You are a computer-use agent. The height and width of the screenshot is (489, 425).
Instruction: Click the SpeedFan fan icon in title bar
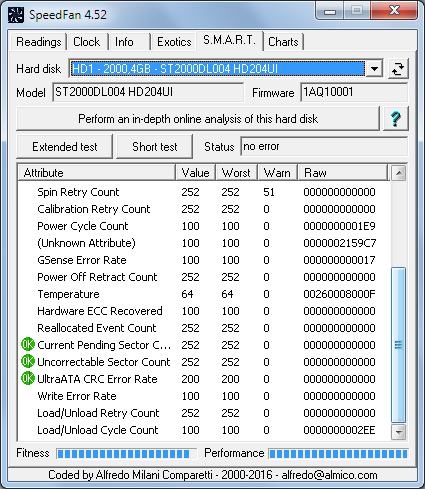point(15,15)
